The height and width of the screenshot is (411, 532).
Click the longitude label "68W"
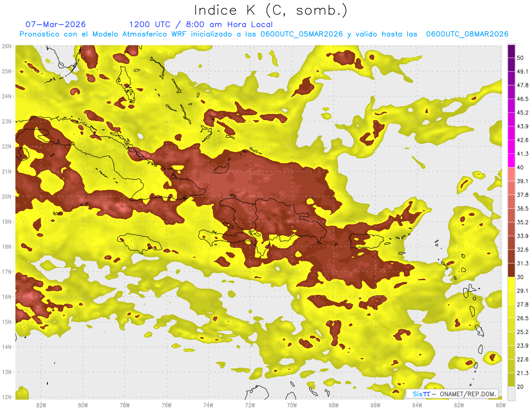pos(333,405)
